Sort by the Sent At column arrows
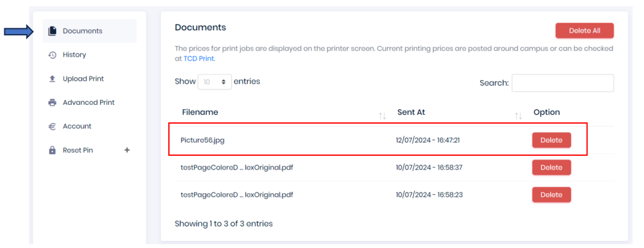 click(x=519, y=116)
